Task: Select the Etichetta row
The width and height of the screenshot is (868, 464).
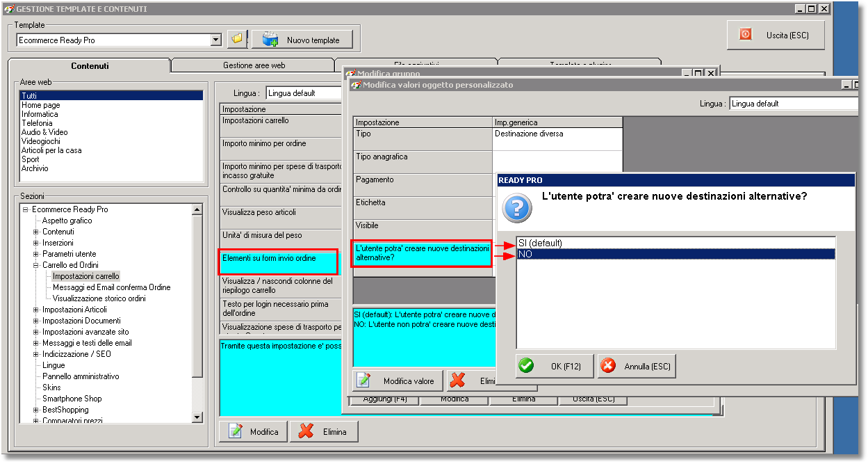Action: [x=423, y=207]
